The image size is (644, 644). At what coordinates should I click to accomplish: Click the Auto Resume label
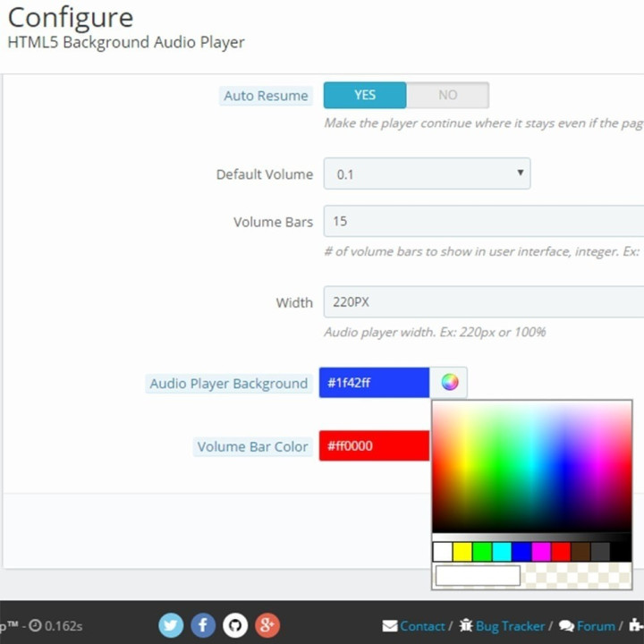[x=266, y=96]
